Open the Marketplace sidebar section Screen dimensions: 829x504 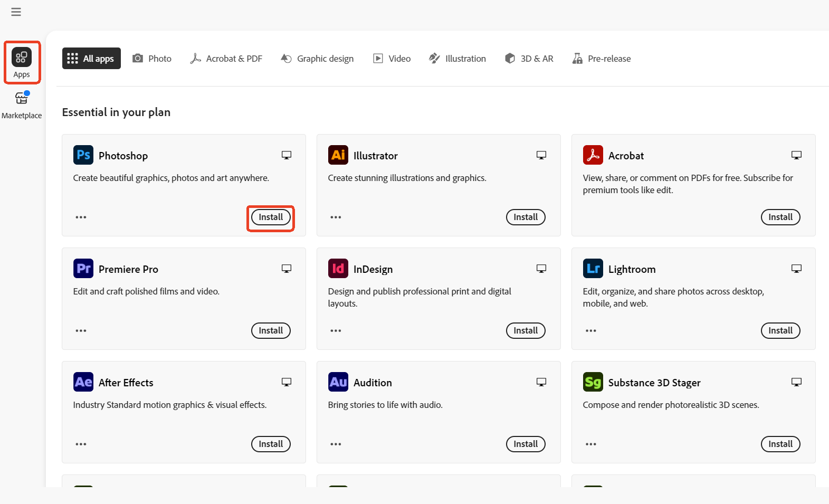[x=22, y=105]
